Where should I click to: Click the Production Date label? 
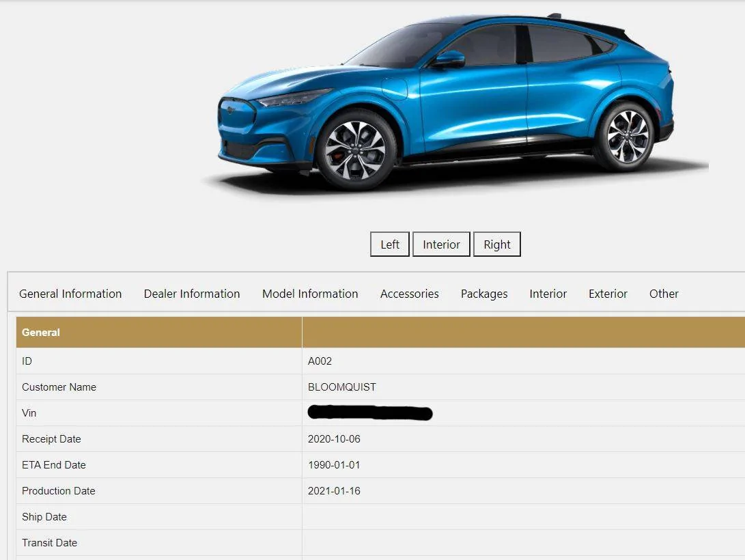click(x=59, y=490)
